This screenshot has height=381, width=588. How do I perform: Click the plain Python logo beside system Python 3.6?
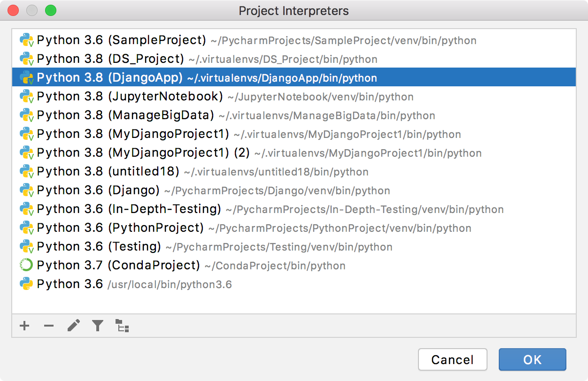coord(27,284)
